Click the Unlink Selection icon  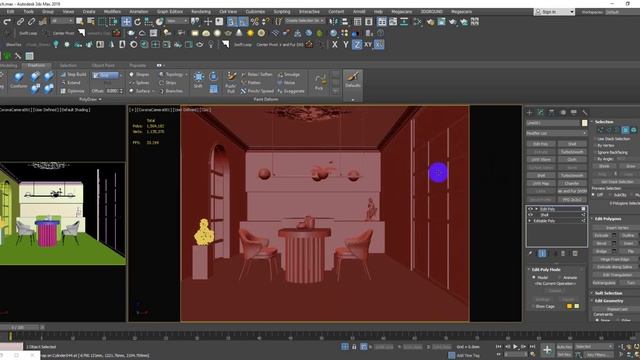coord(31,22)
